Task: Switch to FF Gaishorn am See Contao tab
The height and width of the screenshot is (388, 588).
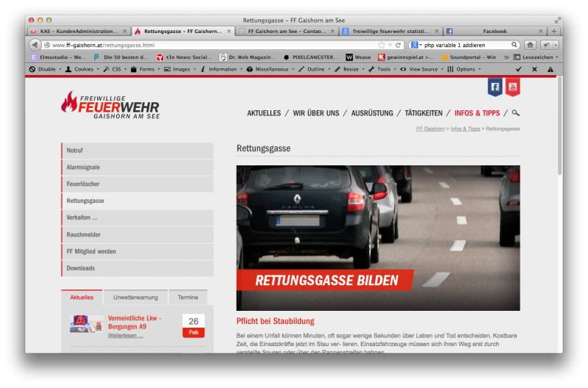Action: (x=287, y=31)
